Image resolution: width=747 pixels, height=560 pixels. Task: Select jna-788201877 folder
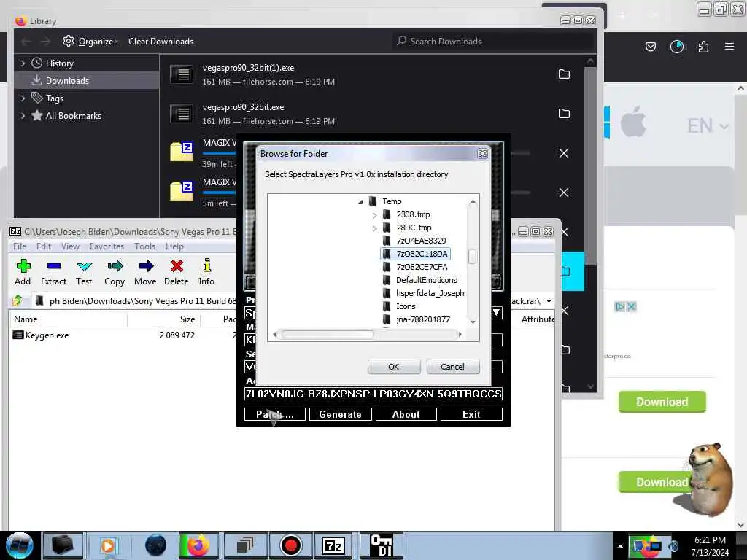423,319
